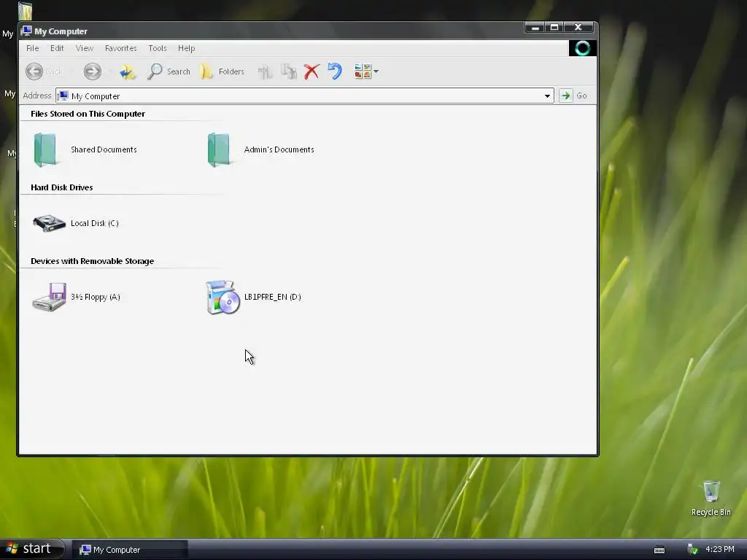This screenshot has width=747, height=560.
Task: Open the View menu
Action: point(85,48)
